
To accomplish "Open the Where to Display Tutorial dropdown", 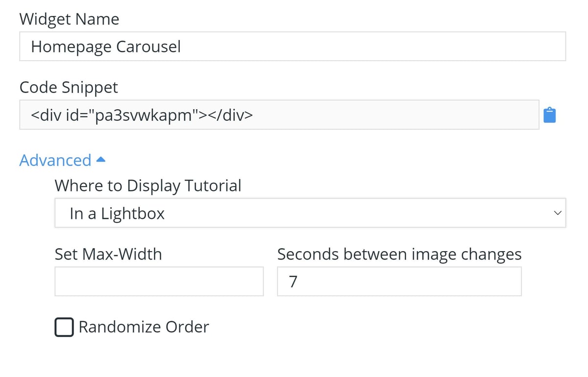I will pos(310,213).
